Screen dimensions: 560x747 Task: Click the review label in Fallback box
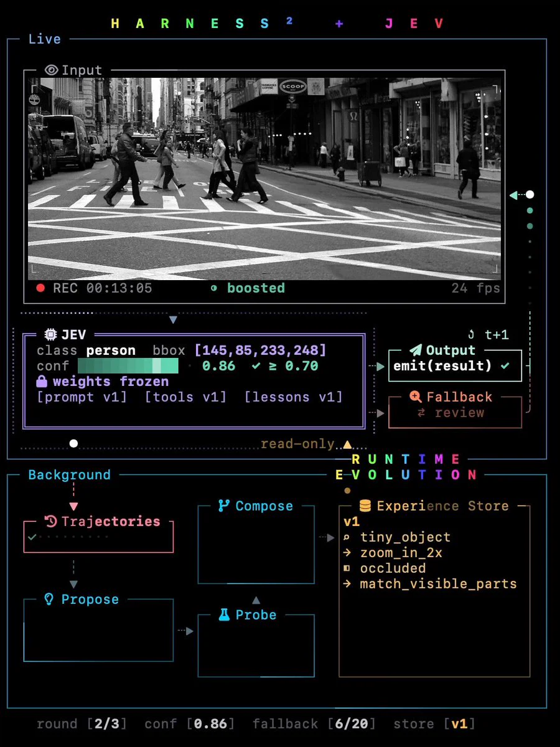[460, 413]
